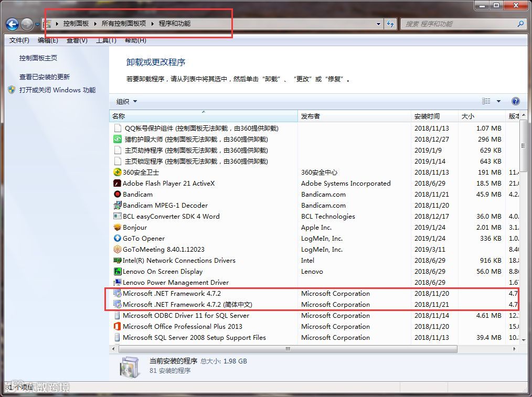532x397 pixels.
Task: Click 控制面板 breadcrumb in address bar
Action: [76, 24]
